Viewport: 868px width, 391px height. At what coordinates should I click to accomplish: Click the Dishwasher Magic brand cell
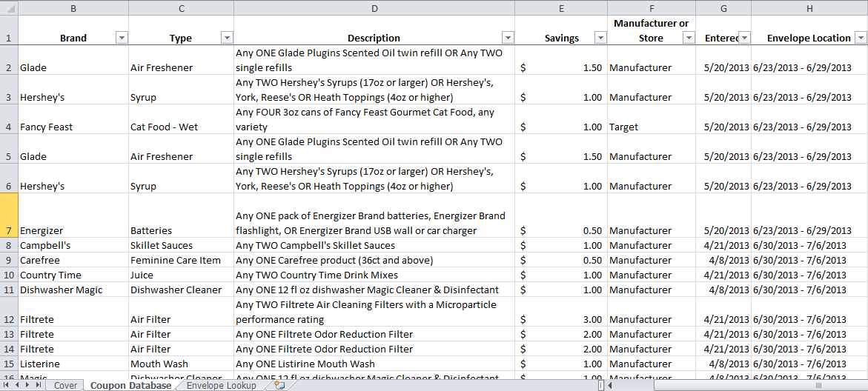[x=73, y=290]
